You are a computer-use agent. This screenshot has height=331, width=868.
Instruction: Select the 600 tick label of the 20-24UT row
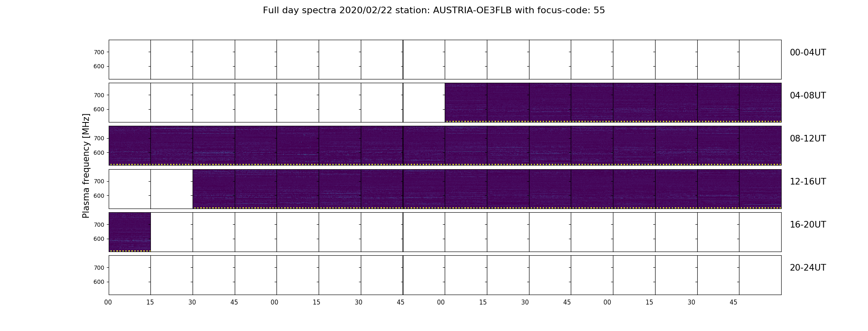tap(99, 282)
